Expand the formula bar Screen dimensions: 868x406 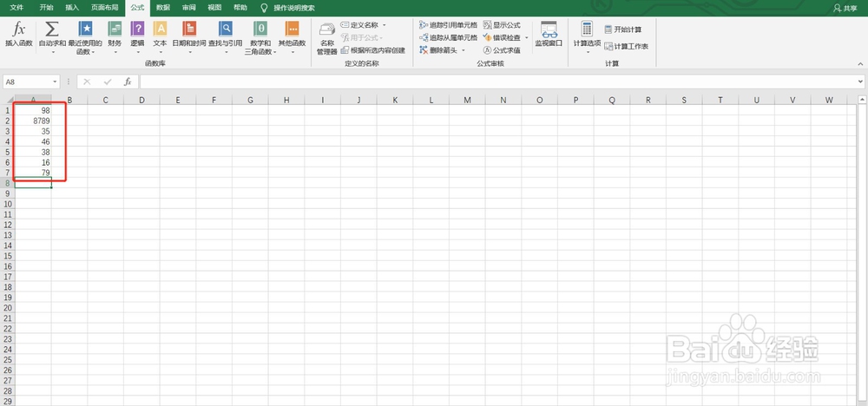pyautogui.click(x=860, y=82)
